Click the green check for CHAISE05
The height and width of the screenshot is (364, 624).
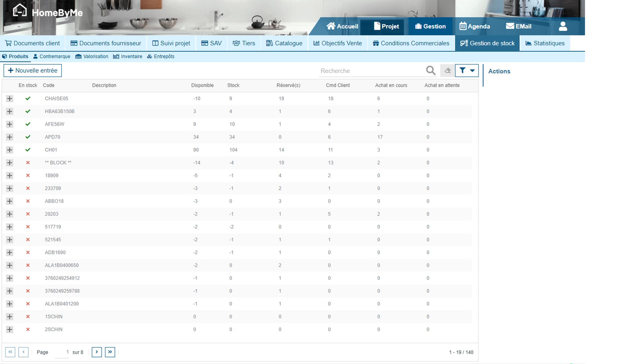pos(28,99)
